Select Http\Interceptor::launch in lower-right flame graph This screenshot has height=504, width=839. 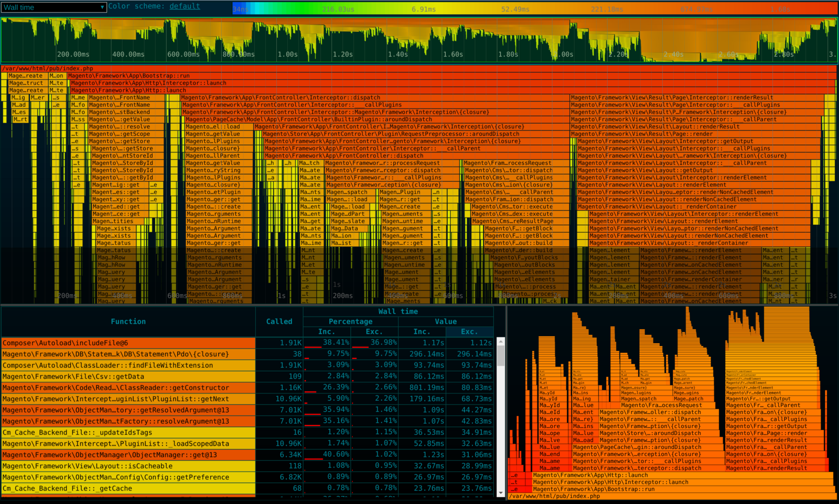tap(683, 482)
